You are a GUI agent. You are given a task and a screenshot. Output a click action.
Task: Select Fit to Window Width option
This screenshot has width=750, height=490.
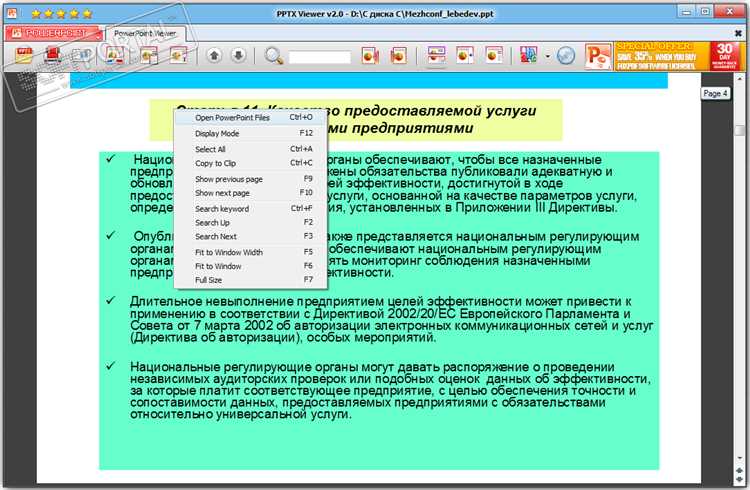229,252
